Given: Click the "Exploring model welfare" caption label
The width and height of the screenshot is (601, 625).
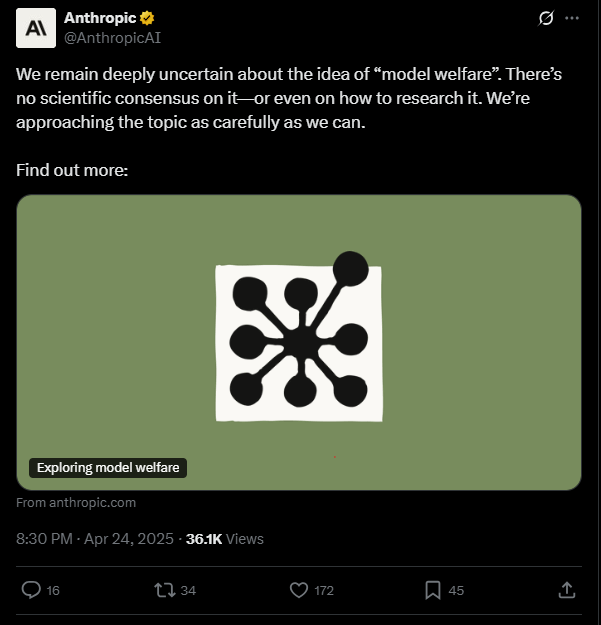Looking at the screenshot, I should [109, 468].
